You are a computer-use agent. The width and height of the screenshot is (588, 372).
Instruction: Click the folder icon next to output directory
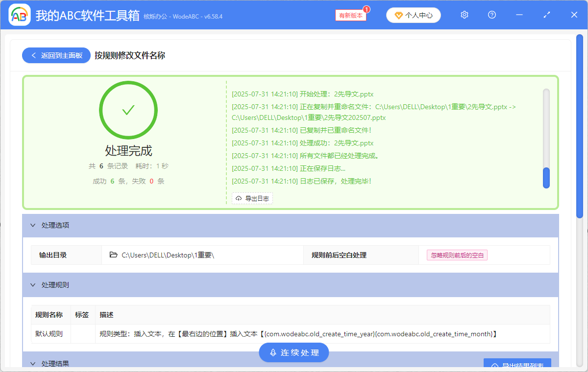click(x=113, y=255)
